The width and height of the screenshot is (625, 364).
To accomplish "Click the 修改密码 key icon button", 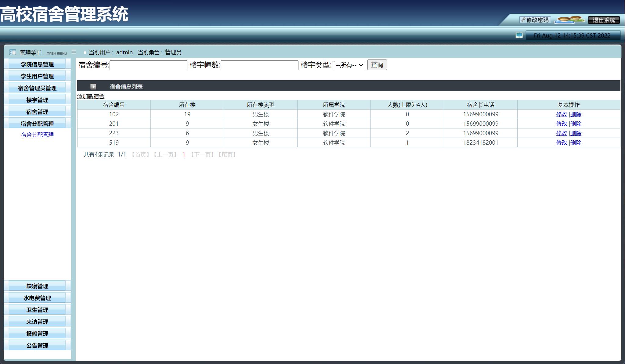I will [535, 20].
